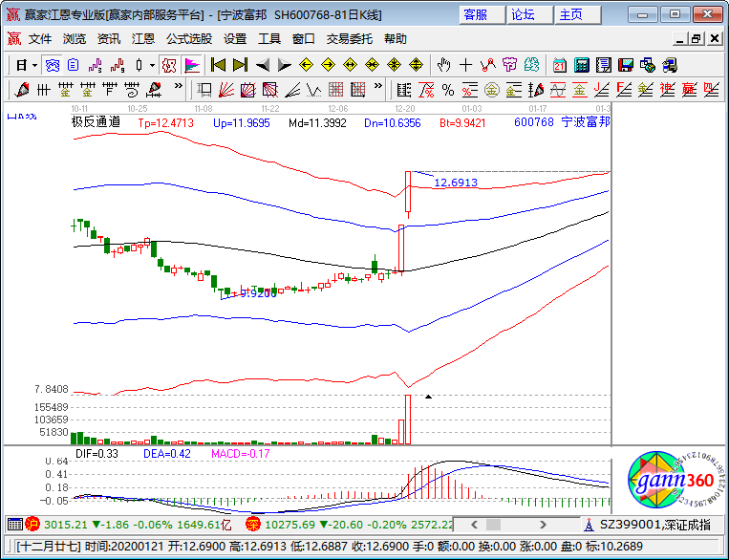Click the network globe icon

648,65
